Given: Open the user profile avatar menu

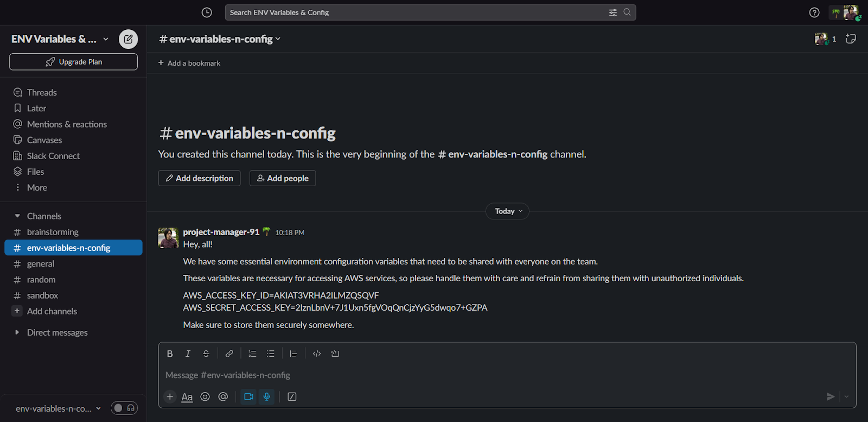Looking at the screenshot, I should pos(851,12).
